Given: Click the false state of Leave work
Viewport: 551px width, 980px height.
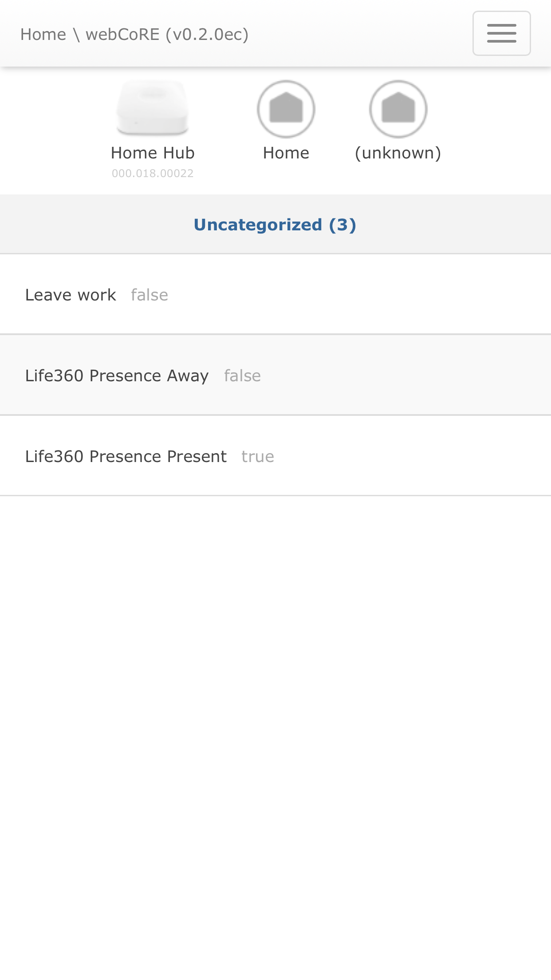Looking at the screenshot, I should 150,295.
